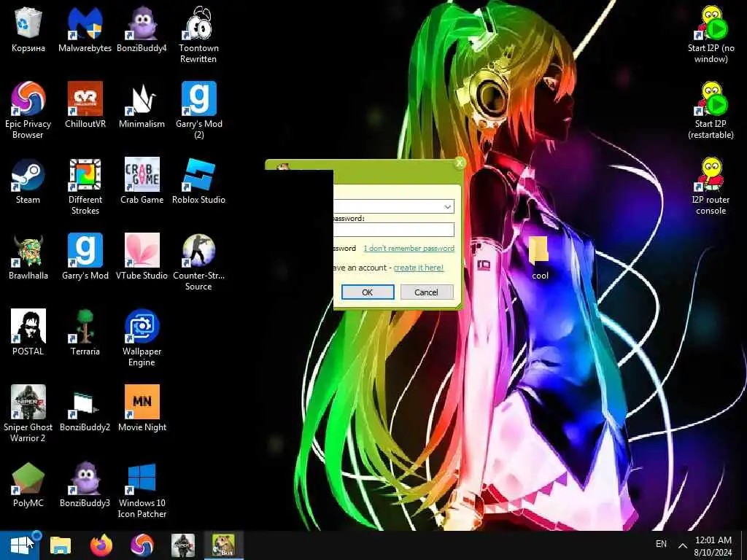The image size is (747, 560).
Task: Select the ChilloutVR desktop icon
Action: point(85,105)
